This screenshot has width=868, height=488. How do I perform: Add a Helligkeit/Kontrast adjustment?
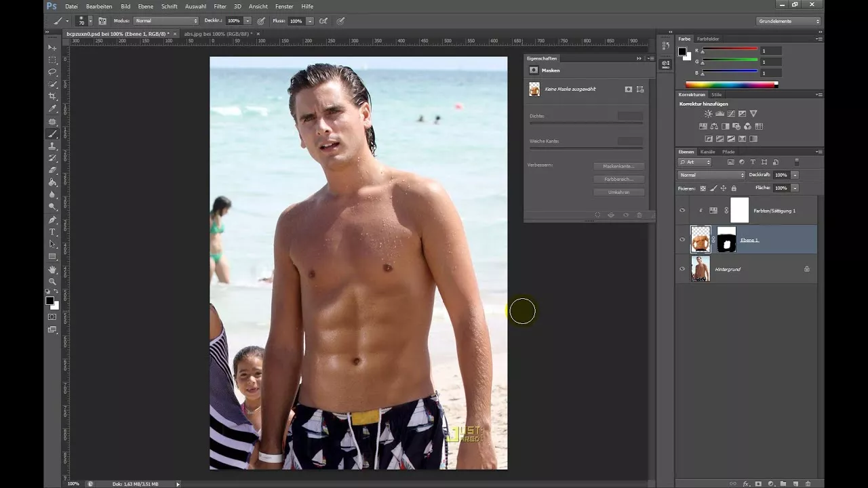pyautogui.click(x=708, y=113)
